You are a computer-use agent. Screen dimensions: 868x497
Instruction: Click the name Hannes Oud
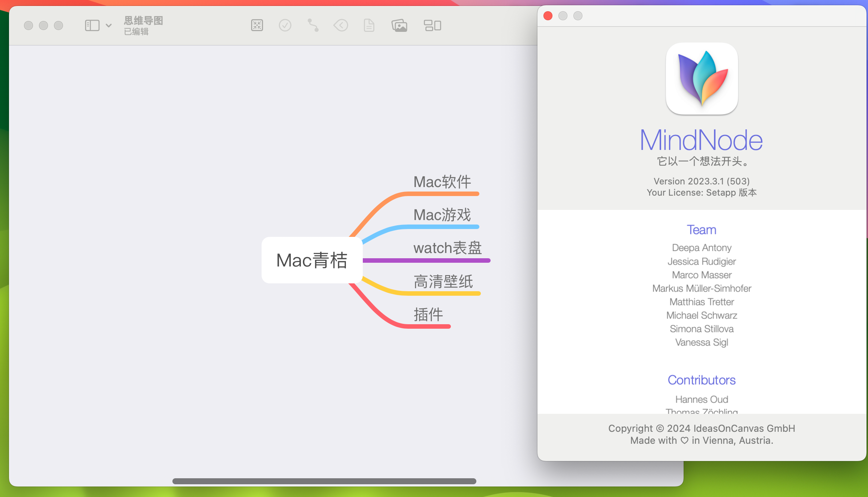[x=702, y=400]
